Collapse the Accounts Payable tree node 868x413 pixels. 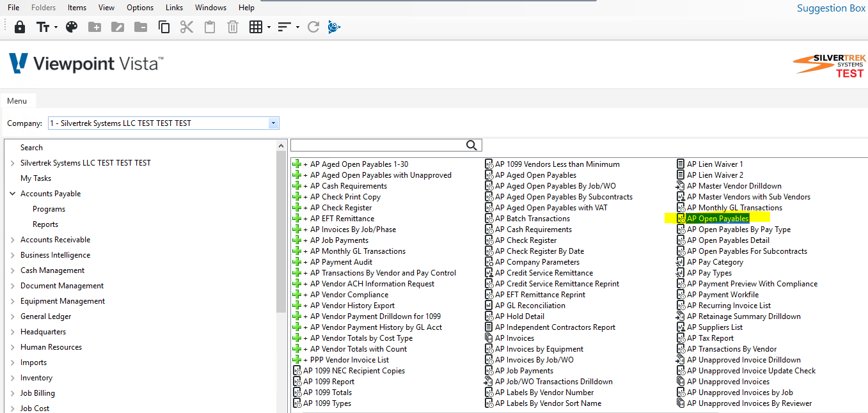pos(12,194)
